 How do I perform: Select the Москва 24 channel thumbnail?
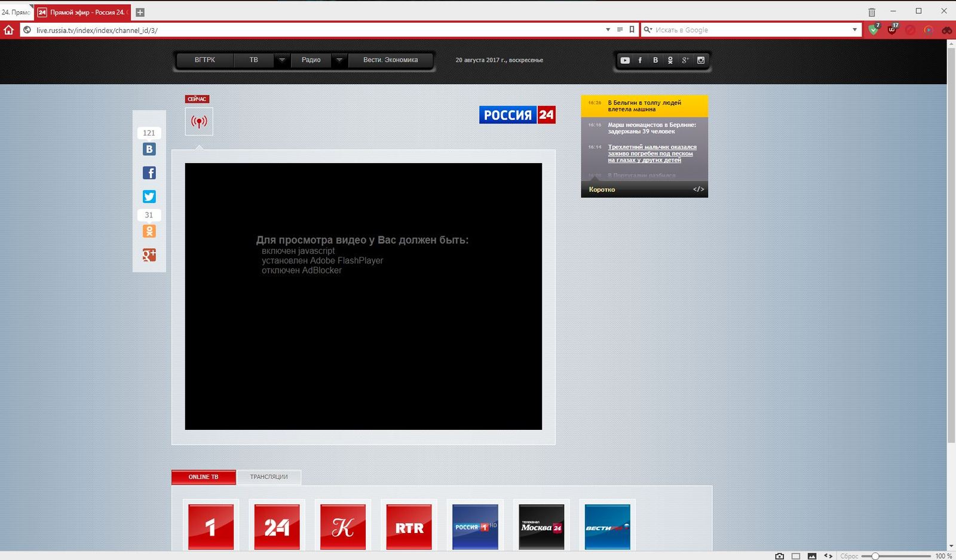tap(541, 526)
